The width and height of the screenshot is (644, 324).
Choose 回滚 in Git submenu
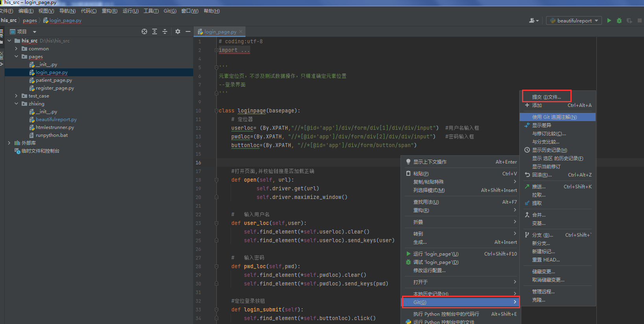coord(557,175)
